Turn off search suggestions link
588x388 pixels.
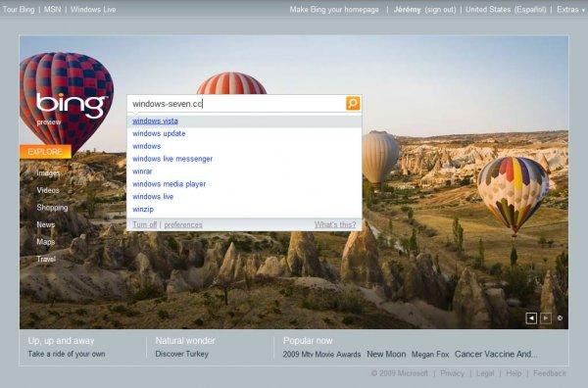(x=145, y=224)
